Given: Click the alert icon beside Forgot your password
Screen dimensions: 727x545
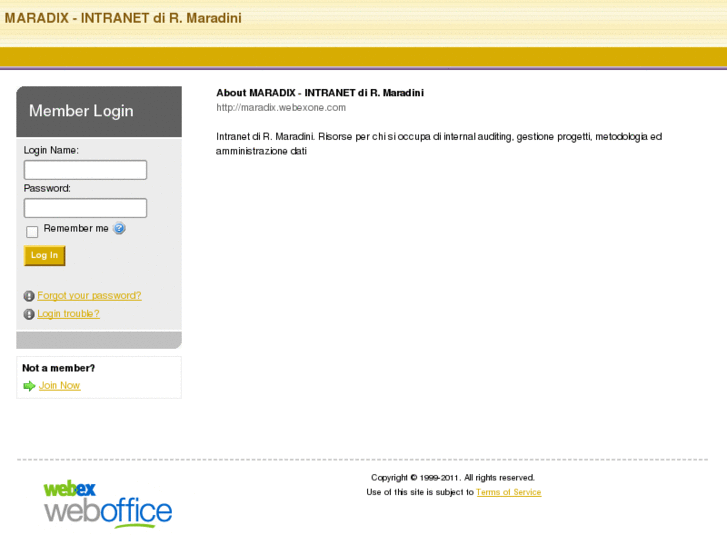Looking at the screenshot, I should pyautogui.click(x=29, y=296).
